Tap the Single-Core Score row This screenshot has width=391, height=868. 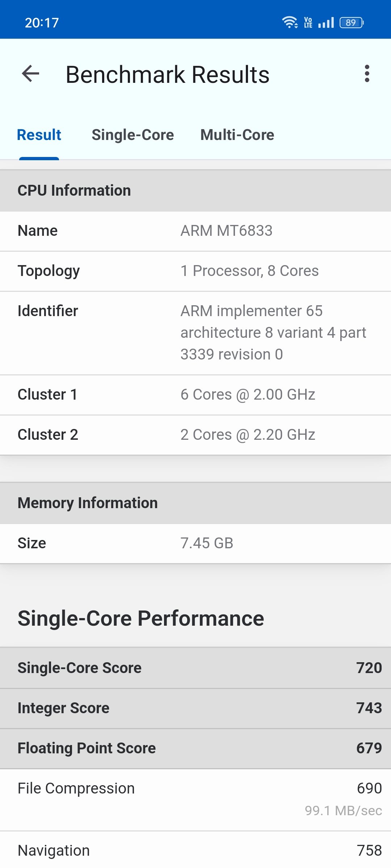point(195,668)
